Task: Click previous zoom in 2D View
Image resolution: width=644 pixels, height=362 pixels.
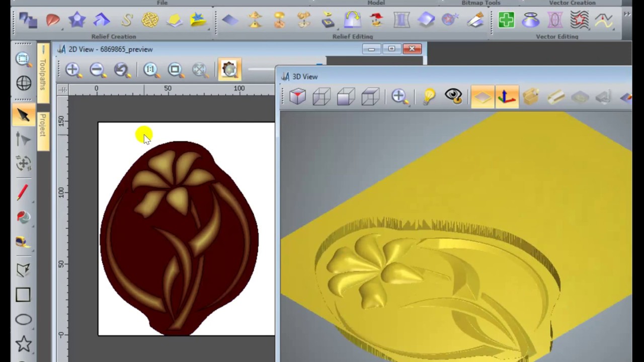Action: click(x=122, y=69)
